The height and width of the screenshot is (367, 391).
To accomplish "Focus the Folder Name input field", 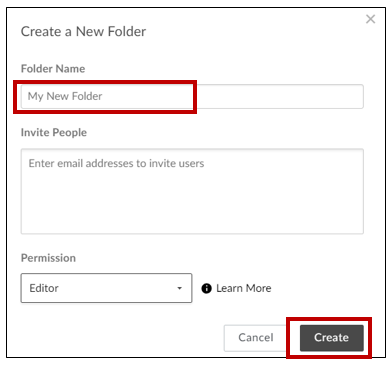I will pyautogui.click(x=192, y=96).
